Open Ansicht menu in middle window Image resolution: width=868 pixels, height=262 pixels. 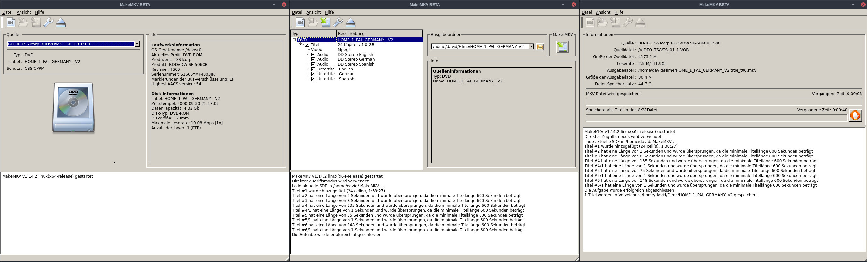click(x=314, y=12)
